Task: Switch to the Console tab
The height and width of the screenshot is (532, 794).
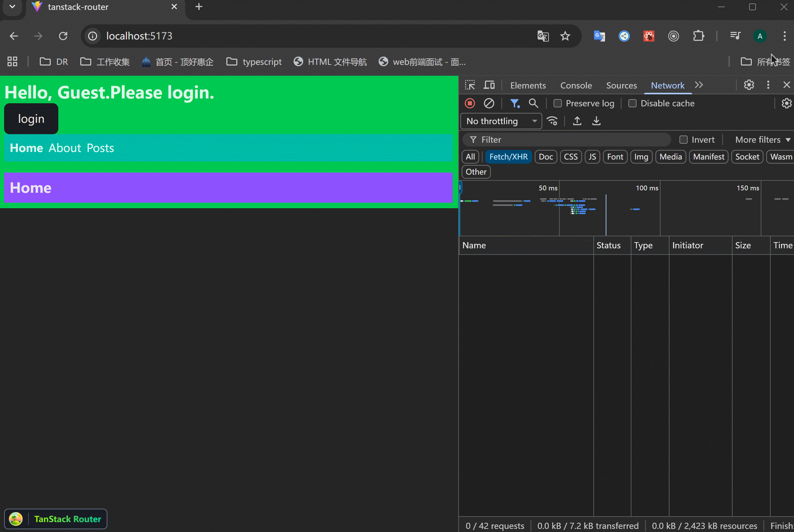Action: coord(576,85)
